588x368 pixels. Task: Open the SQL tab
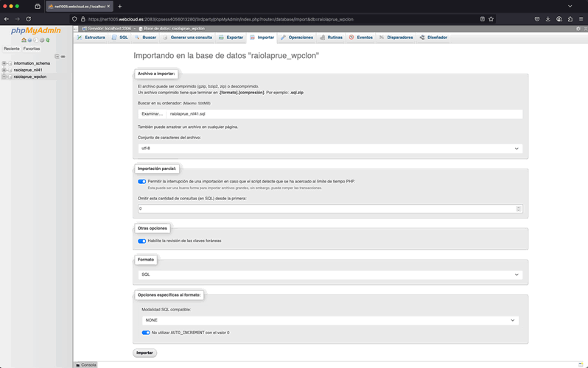(120, 38)
